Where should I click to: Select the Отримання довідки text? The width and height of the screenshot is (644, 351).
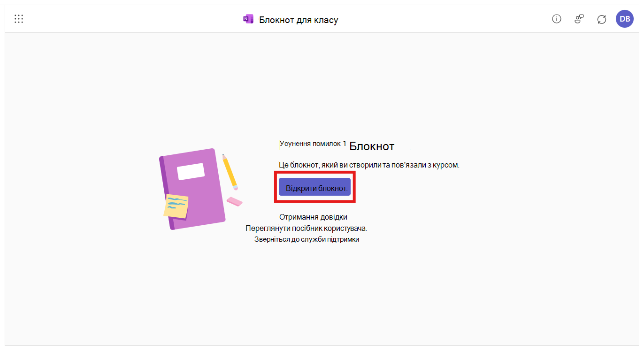tap(313, 217)
